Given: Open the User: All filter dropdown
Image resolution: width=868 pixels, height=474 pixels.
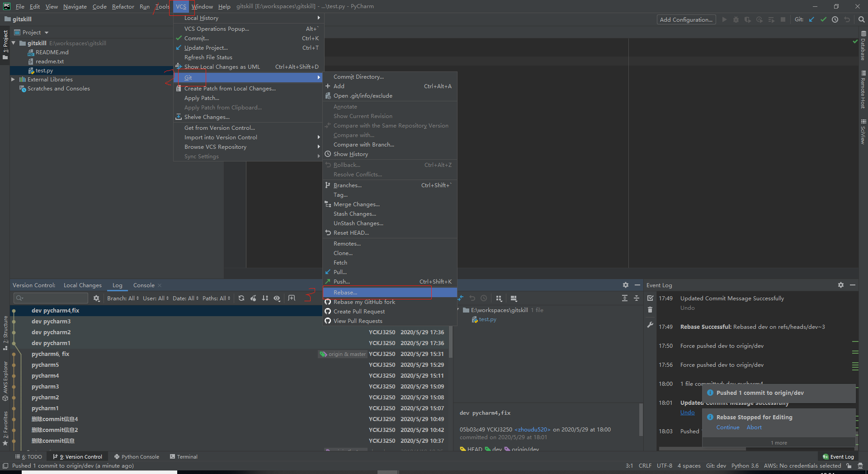Looking at the screenshot, I should click(x=155, y=298).
